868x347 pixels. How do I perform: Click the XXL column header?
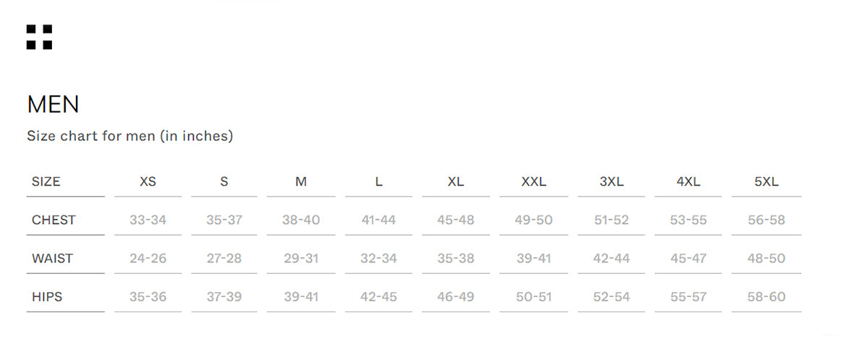click(x=534, y=181)
